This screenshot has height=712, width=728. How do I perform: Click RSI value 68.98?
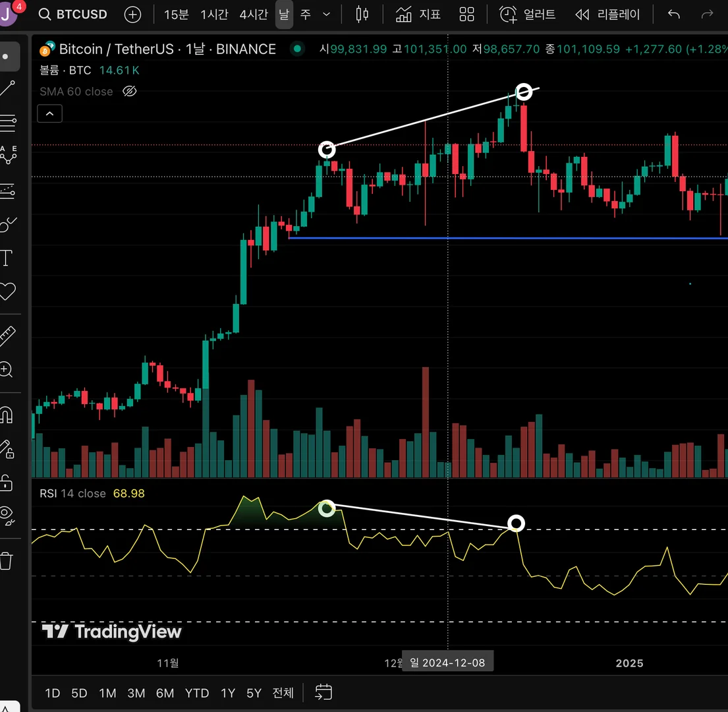128,493
